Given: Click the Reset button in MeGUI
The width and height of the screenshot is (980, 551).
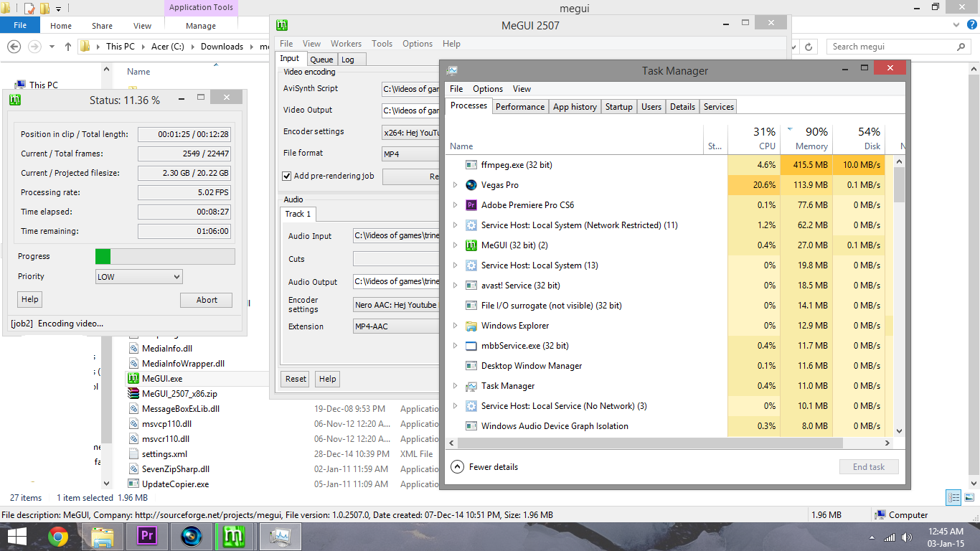Looking at the screenshot, I should click(296, 379).
